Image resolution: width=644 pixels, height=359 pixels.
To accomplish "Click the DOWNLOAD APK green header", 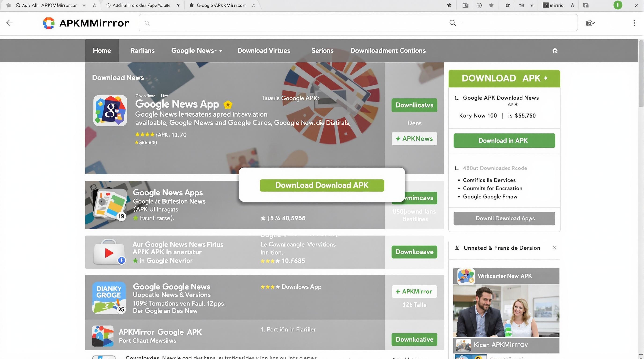I will pyautogui.click(x=504, y=78).
